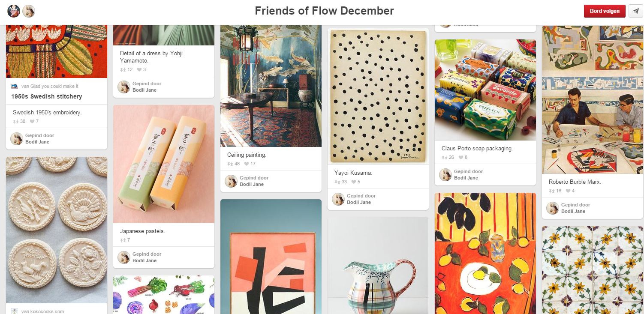Open the Japanese pastels pin image

(x=164, y=164)
